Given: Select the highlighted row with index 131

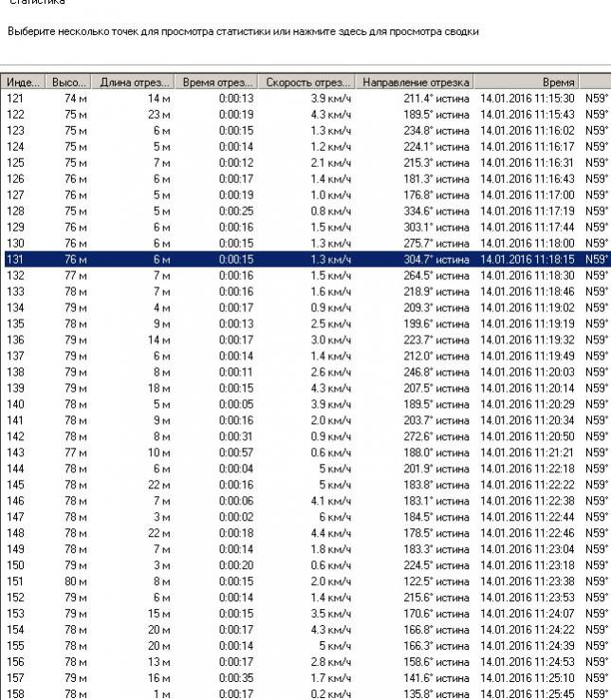Looking at the screenshot, I should 285,259.
